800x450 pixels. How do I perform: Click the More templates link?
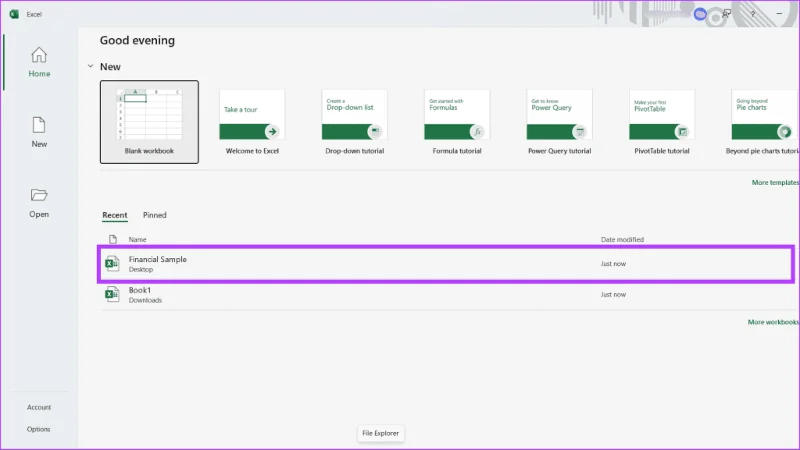775,182
